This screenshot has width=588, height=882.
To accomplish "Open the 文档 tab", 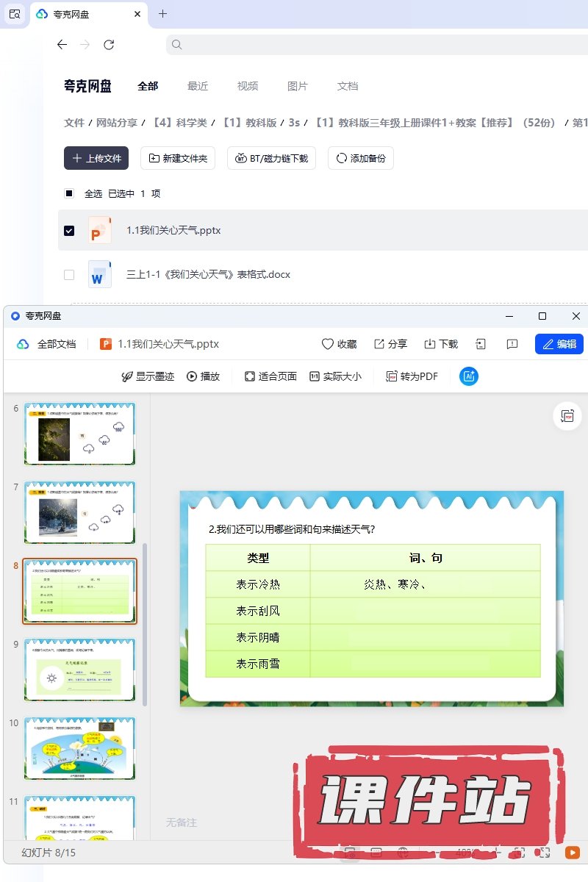I will click(x=348, y=86).
